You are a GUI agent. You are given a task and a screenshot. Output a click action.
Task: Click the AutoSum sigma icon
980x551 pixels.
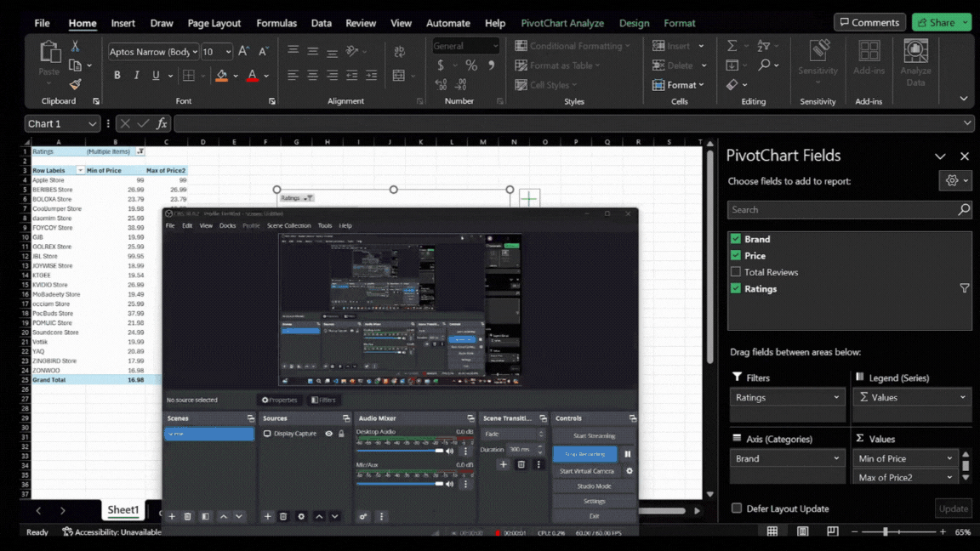pyautogui.click(x=732, y=46)
